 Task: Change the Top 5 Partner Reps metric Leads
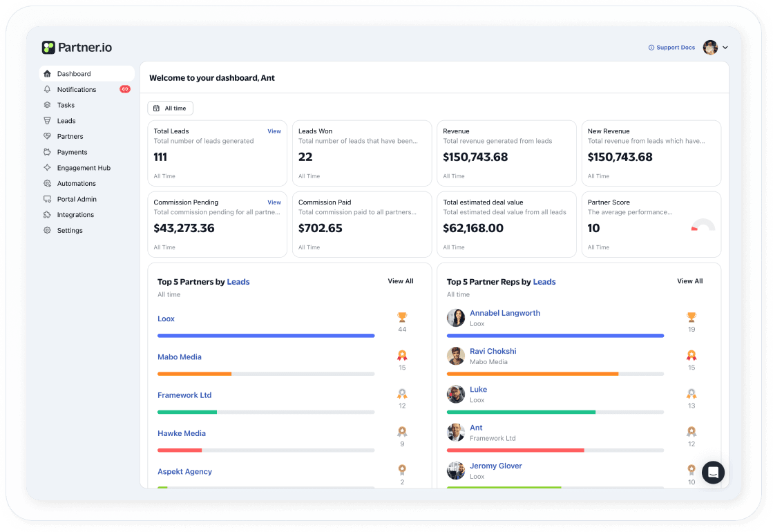(x=544, y=282)
